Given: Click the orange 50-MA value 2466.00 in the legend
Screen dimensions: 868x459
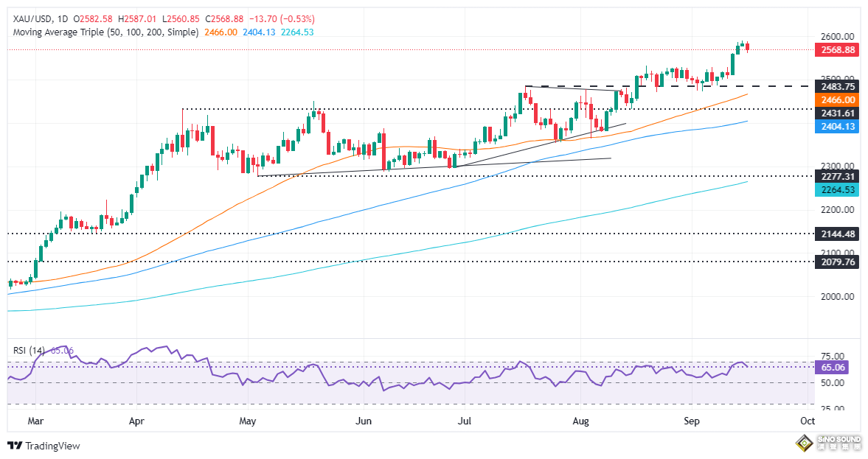Looking at the screenshot, I should (x=221, y=32).
